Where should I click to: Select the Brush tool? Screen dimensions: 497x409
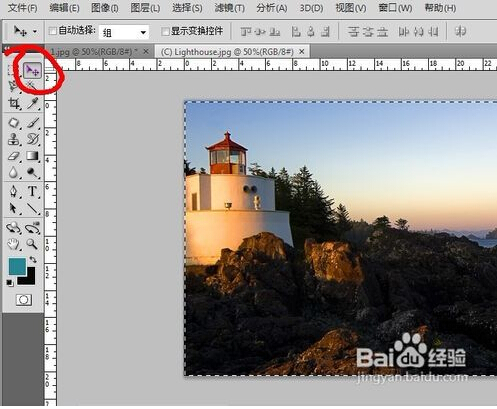pos(32,123)
